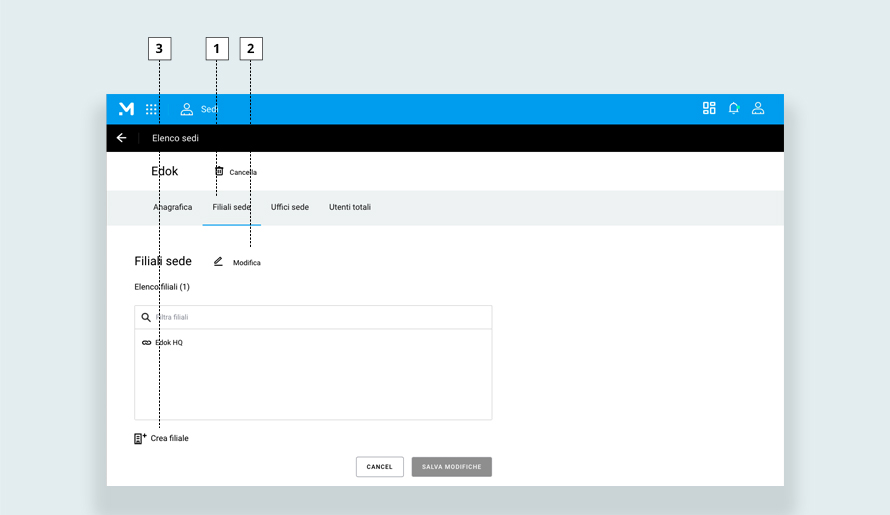Click Crea filiale link

click(x=169, y=438)
